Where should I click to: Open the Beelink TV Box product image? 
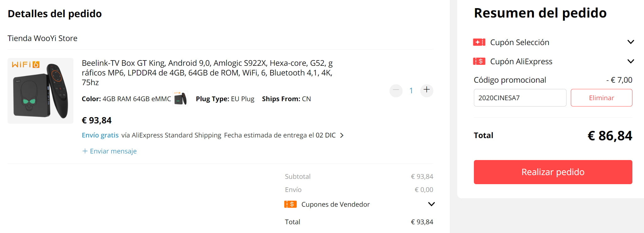click(x=40, y=91)
